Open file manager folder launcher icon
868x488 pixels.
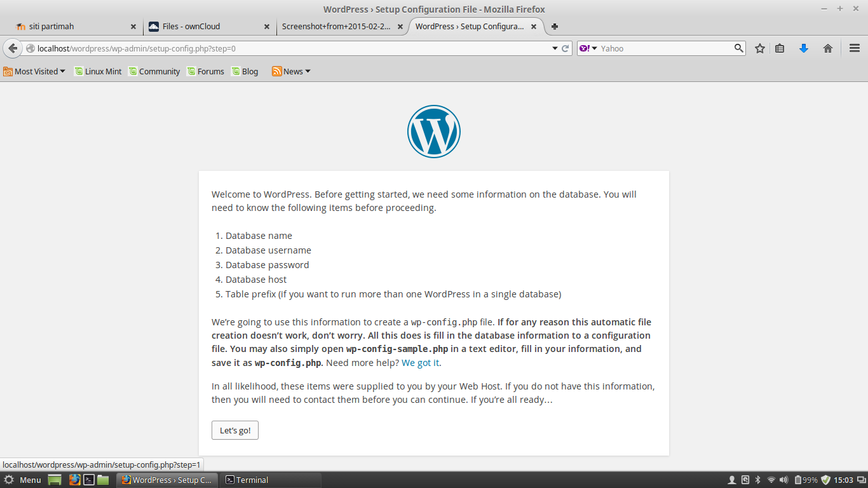coord(104,480)
